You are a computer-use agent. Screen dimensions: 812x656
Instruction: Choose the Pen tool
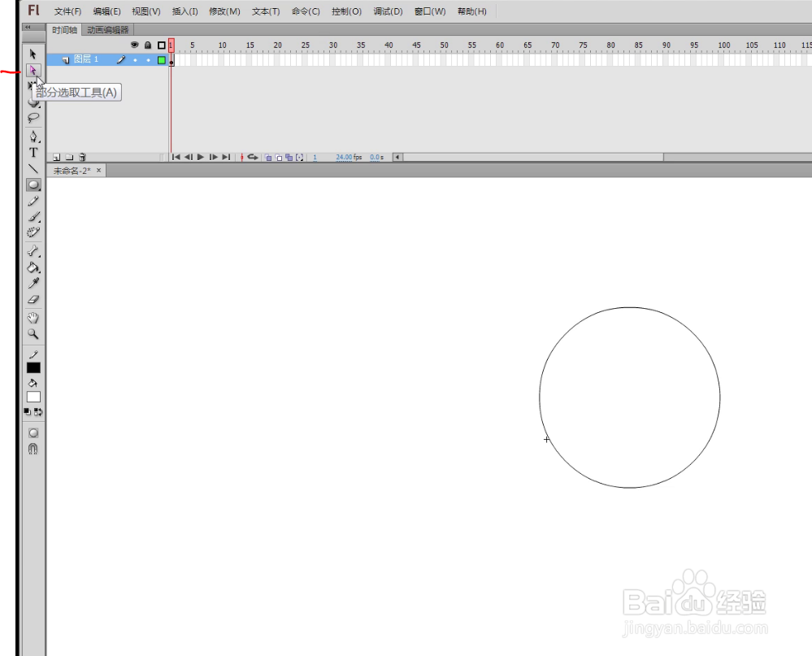coord(33,136)
